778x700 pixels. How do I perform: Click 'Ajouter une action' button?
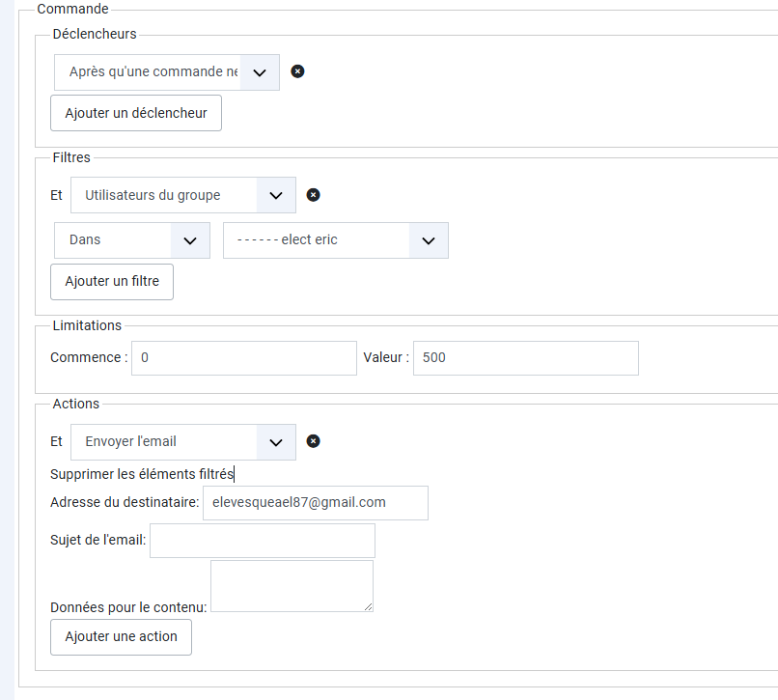point(121,636)
